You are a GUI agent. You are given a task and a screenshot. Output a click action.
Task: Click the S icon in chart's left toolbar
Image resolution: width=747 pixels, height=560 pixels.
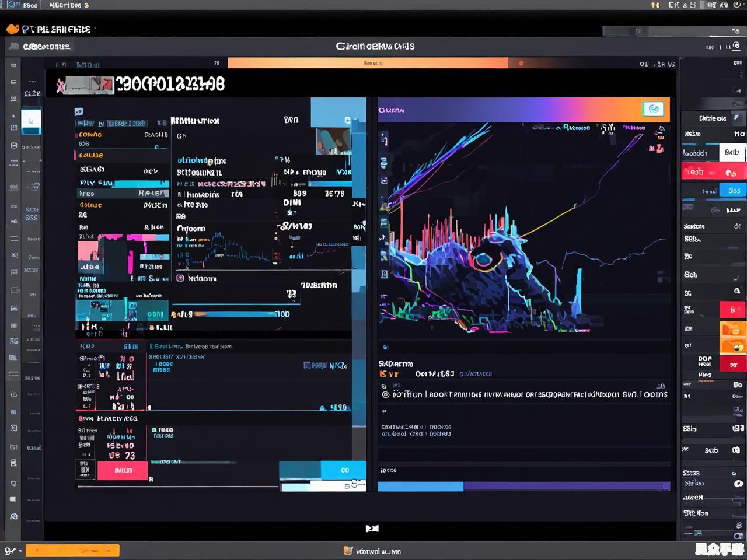(x=383, y=180)
